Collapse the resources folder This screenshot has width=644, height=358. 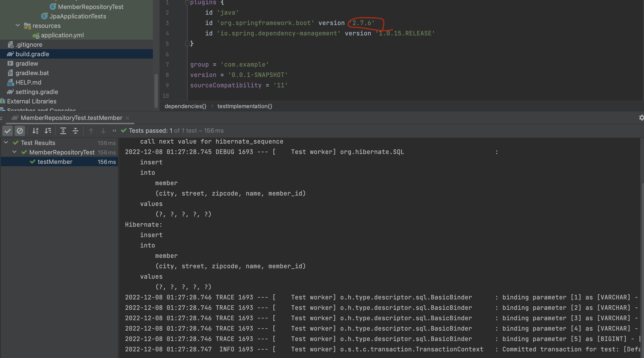[18, 26]
